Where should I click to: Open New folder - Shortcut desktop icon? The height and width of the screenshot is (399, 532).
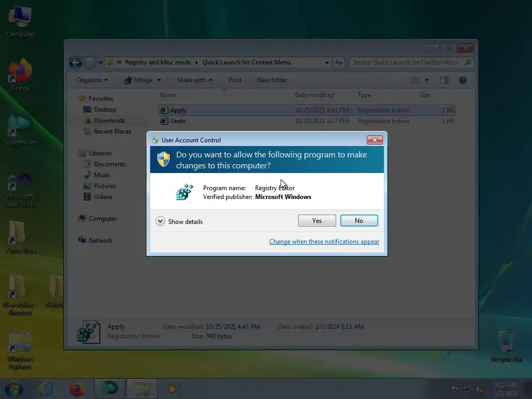click(20, 295)
